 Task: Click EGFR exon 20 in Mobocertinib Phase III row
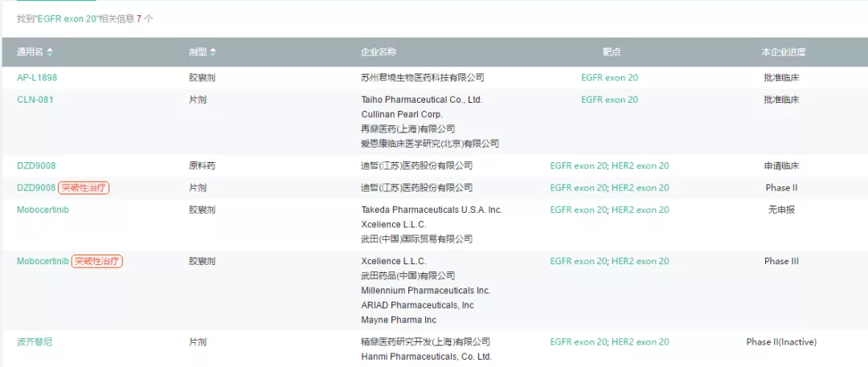click(579, 261)
